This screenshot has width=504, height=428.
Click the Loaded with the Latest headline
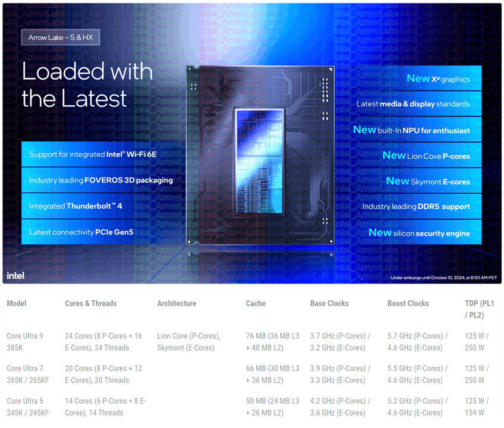pos(87,85)
